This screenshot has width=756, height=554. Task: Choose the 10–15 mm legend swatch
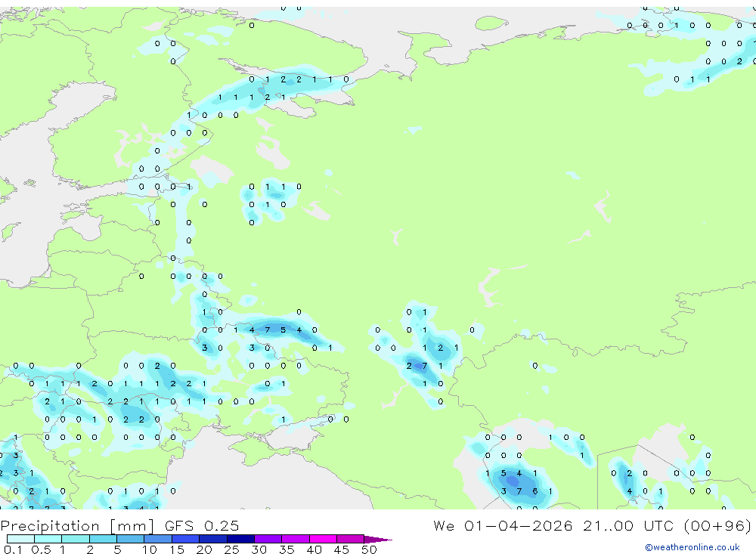point(158,539)
